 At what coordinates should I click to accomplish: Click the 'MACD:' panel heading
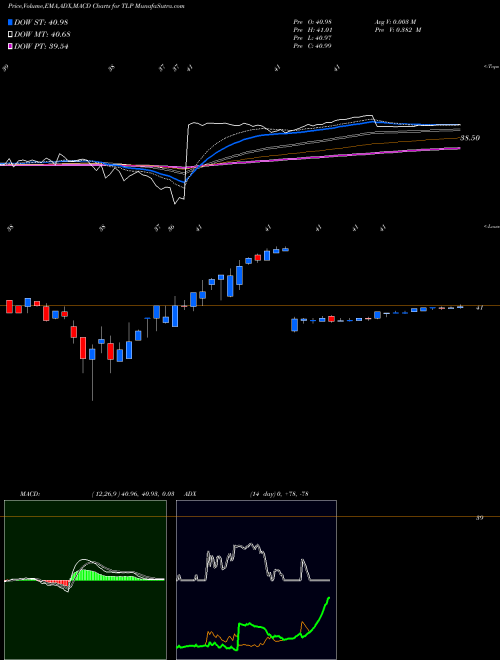point(29,493)
